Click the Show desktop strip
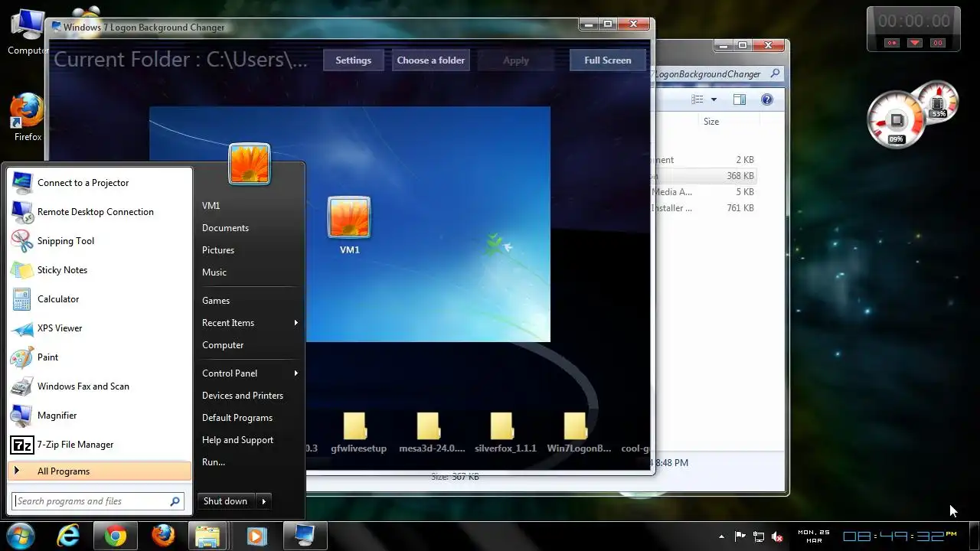Image resolution: width=980 pixels, height=551 pixels. point(974,536)
